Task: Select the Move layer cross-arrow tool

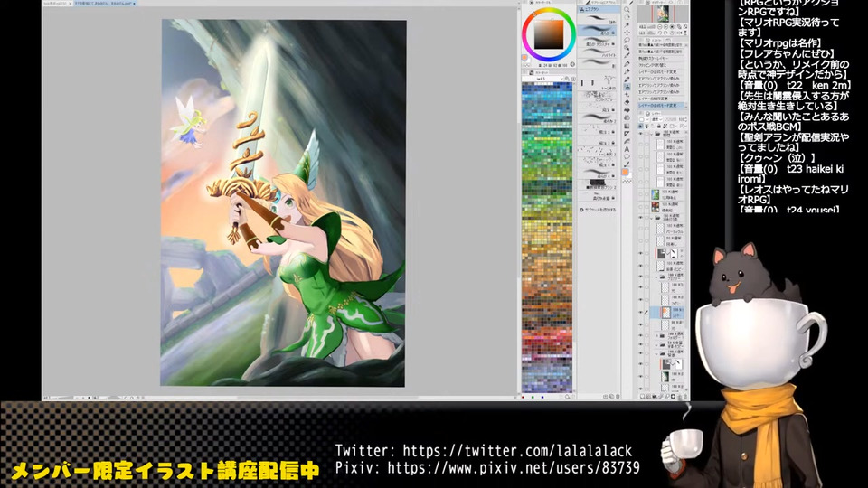Action: tap(627, 33)
